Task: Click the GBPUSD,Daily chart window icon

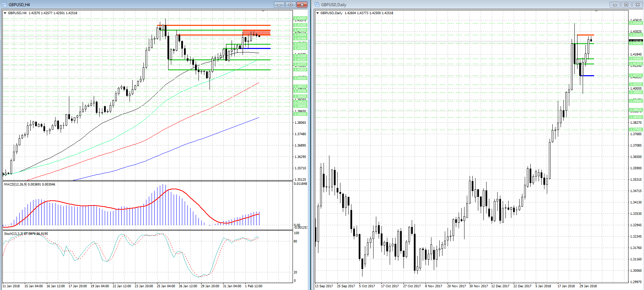Action: pos(317,4)
